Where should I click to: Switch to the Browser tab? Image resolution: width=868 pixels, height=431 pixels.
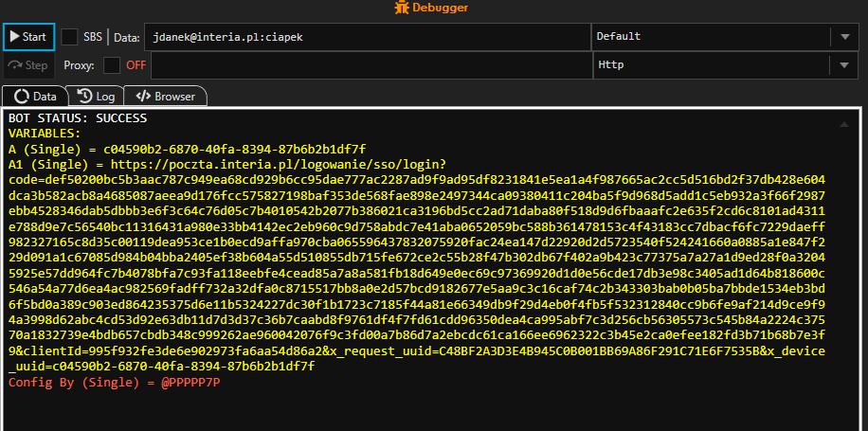166,96
